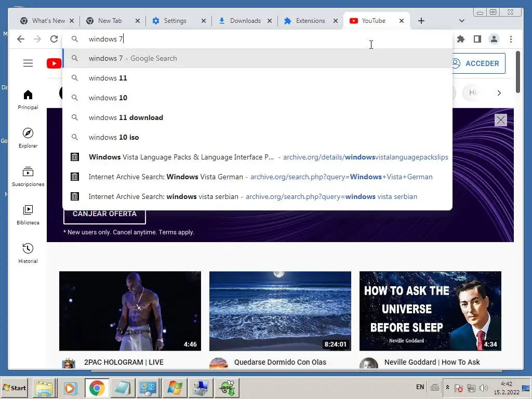Open the 2PAC HOLOGRAM video thumbnail
The width and height of the screenshot is (532, 399).
click(x=130, y=311)
